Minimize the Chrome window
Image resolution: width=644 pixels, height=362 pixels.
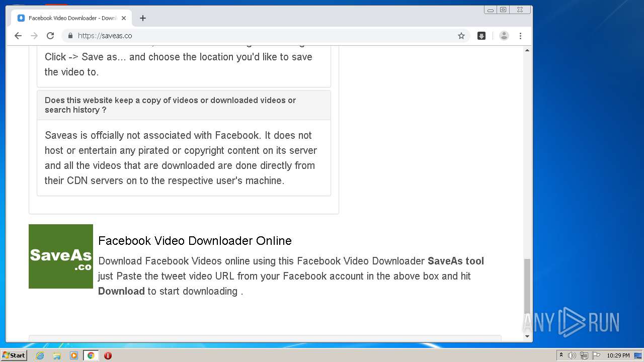(490, 10)
